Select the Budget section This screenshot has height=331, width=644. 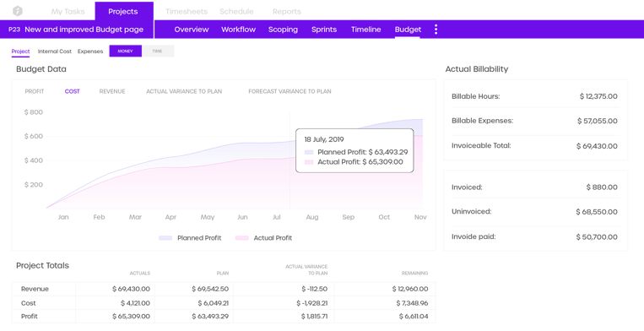(x=408, y=30)
